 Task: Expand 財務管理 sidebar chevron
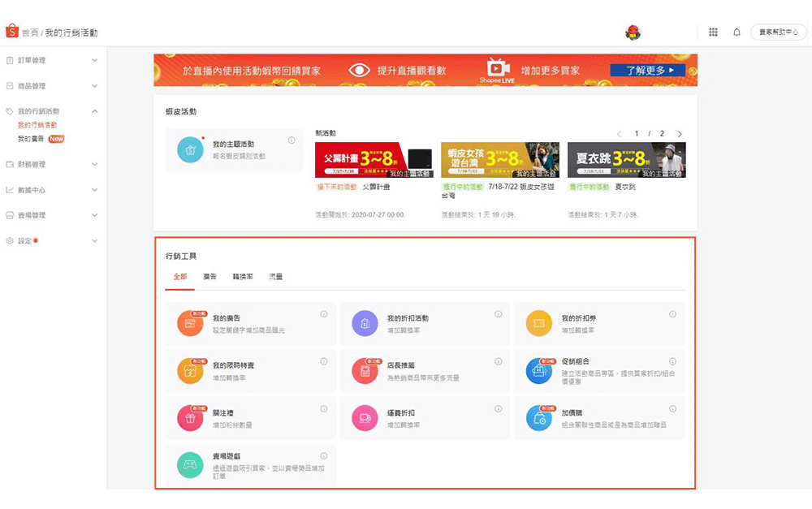(95, 164)
